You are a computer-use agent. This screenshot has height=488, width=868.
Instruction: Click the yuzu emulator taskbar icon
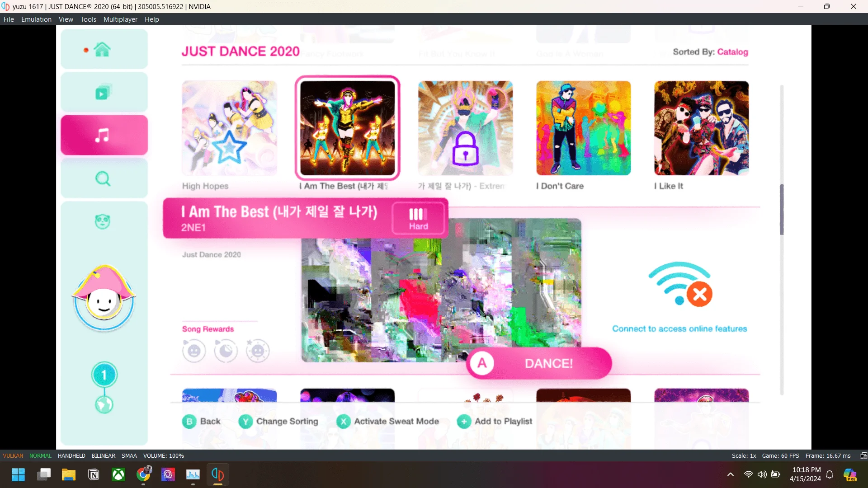pos(217,475)
